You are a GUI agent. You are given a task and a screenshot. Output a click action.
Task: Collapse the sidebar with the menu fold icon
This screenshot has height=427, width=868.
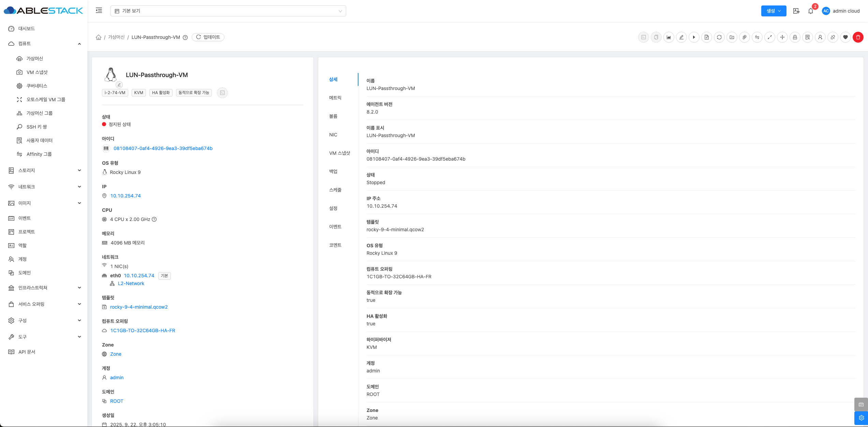pyautogui.click(x=99, y=11)
